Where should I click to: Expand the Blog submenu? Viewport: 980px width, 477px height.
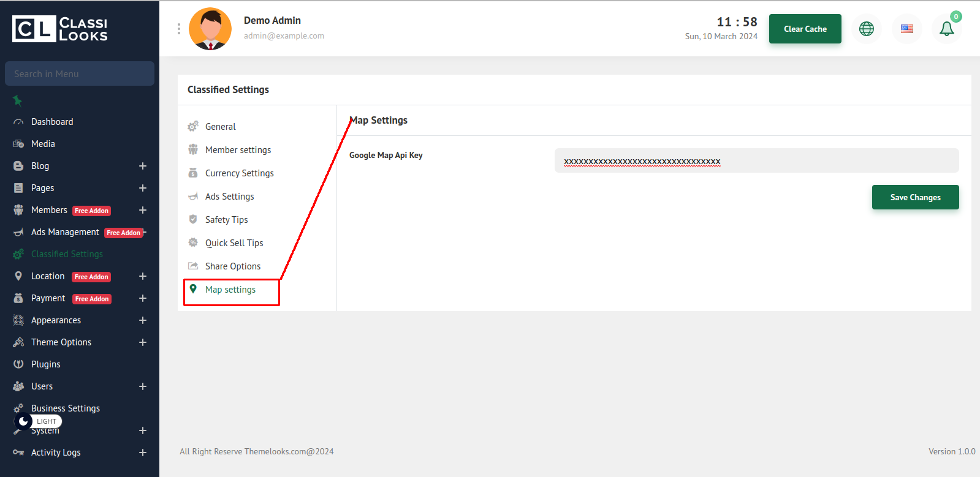(x=143, y=166)
